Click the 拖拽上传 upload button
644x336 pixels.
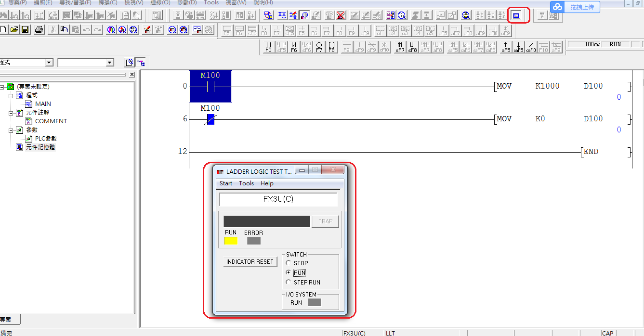point(575,7)
